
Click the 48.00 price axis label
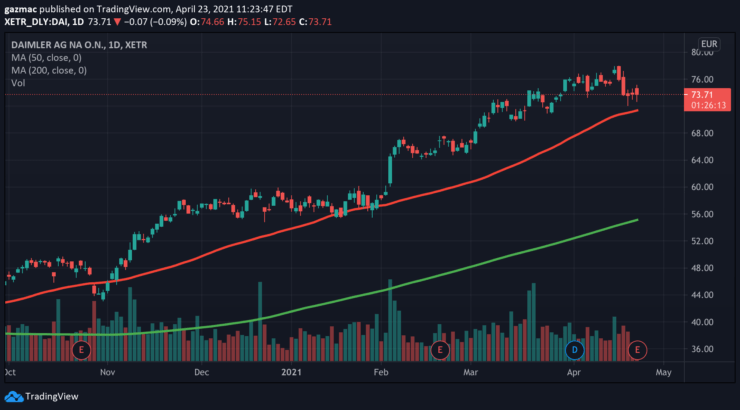pyautogui.click(x=702, y=268)
